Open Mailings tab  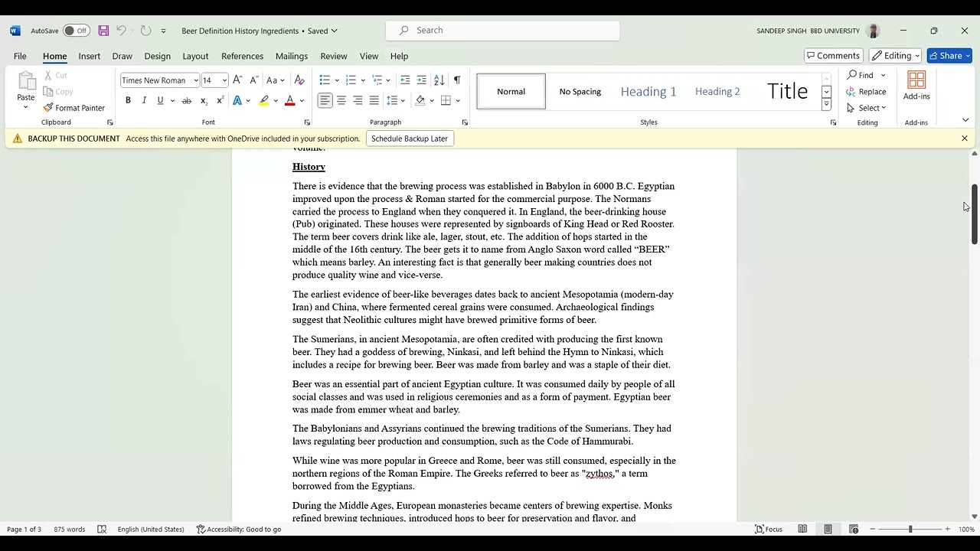tap(292, 56)
